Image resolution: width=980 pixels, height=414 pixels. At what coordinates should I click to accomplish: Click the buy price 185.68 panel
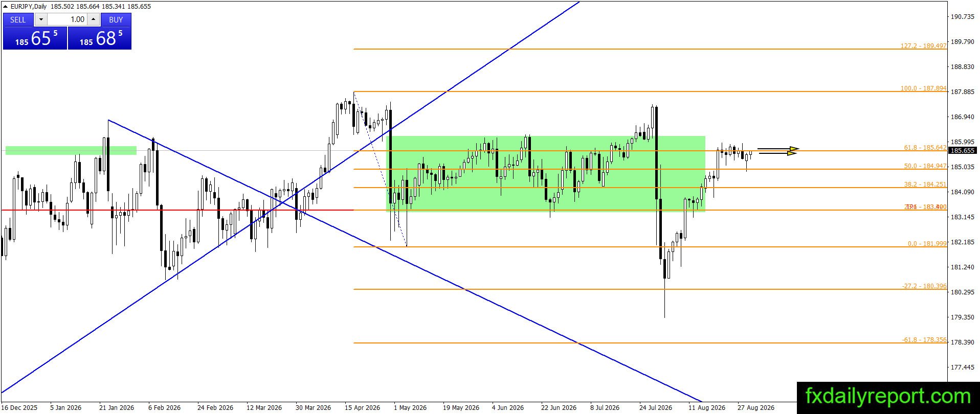(100, 38)
